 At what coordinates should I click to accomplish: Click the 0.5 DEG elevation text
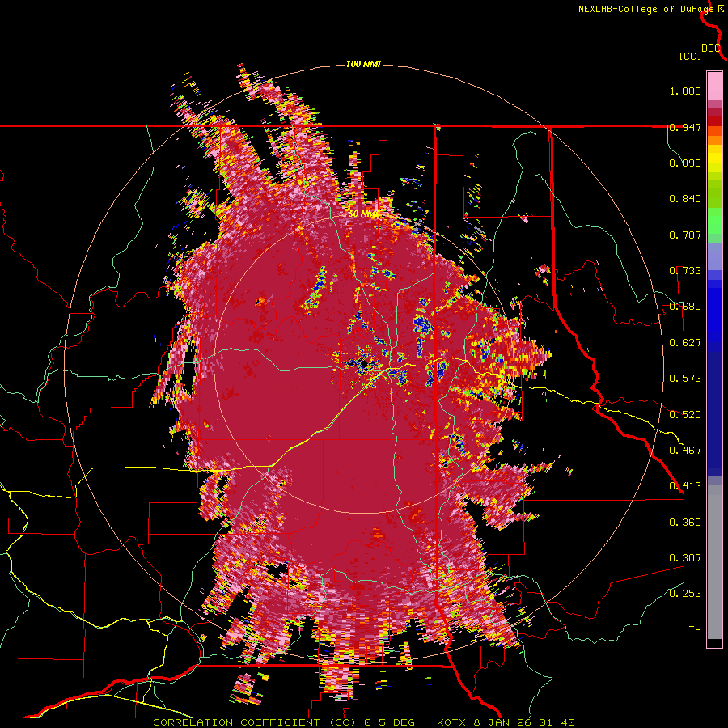389,722
